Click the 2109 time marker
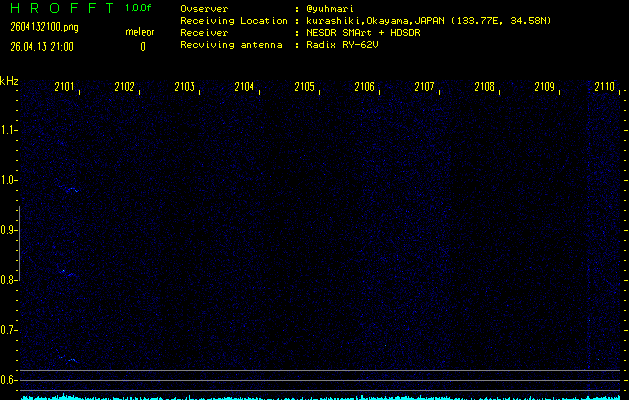The image size is (629, 400). tap(544, 87)
